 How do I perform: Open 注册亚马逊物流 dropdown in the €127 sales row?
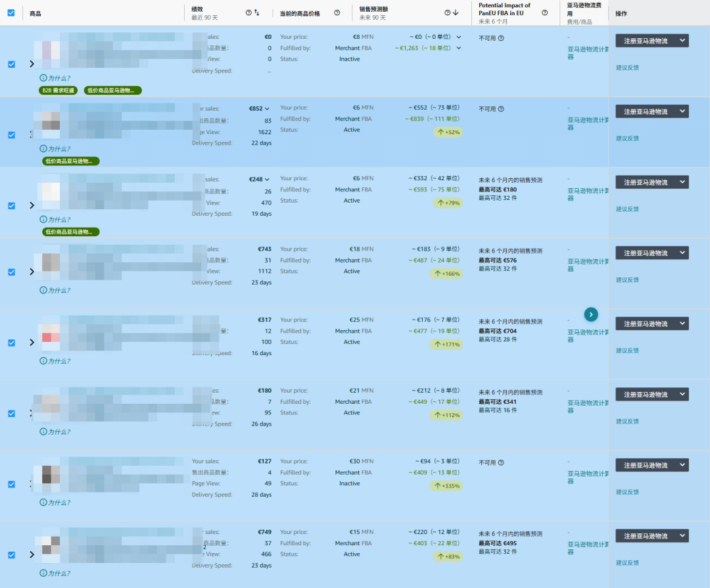[x=682, y=465]
